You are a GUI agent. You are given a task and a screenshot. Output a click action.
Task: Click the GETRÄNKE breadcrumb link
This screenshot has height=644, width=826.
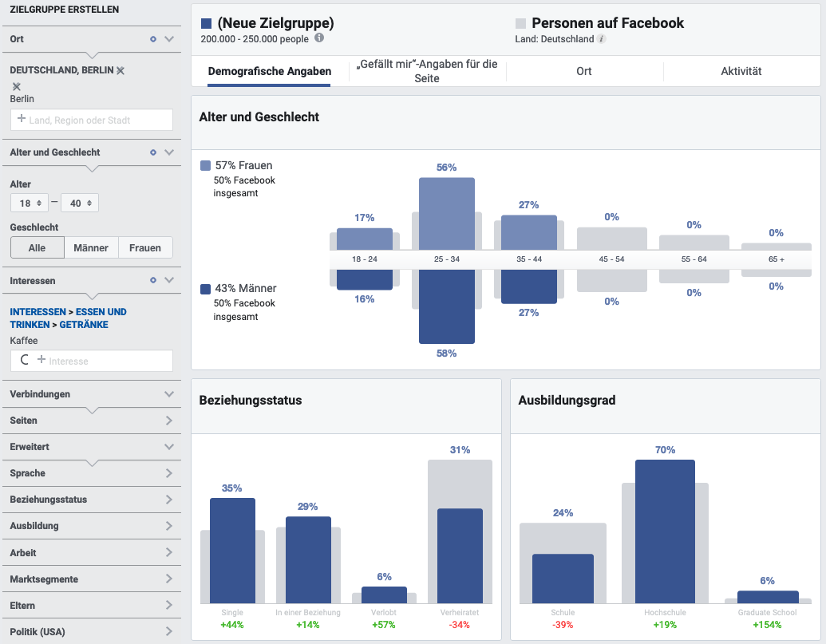pos(84,325)
